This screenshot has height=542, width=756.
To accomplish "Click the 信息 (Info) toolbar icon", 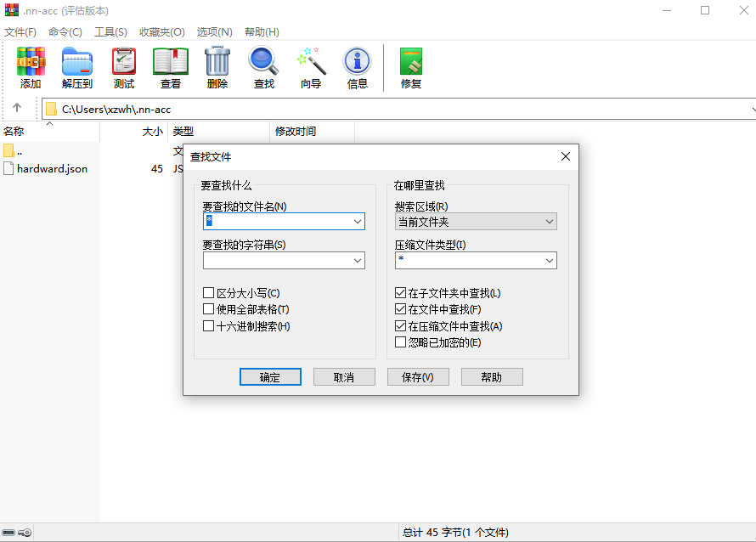I will coord(358,61).
